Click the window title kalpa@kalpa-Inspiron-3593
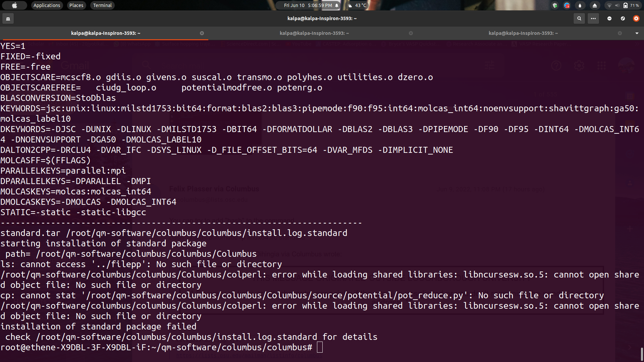The width and height of the screenshot is (644, 362). [322, 18]
